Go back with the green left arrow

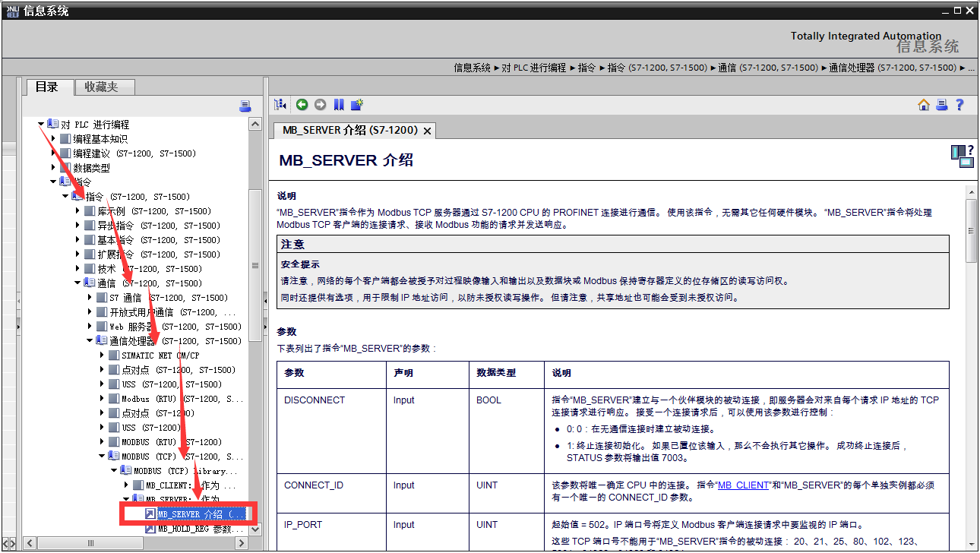coord(302,105)
